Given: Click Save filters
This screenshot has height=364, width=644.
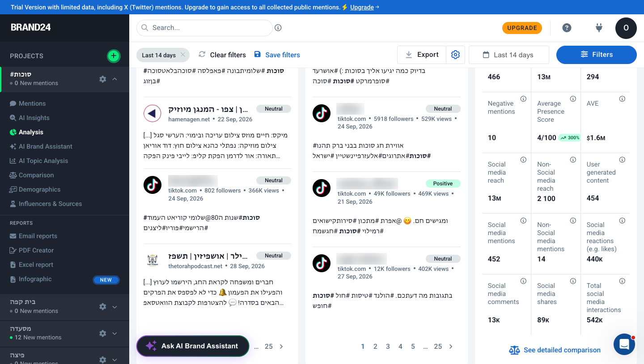Looking at the screenshot, I should (x=277, y=55).
